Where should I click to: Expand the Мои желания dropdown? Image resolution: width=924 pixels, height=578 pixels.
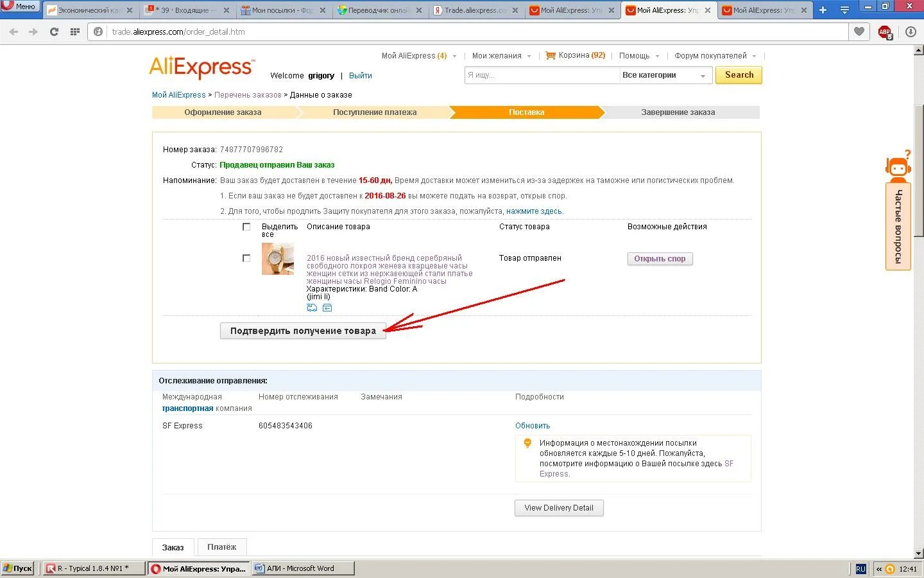click(529, 56)
